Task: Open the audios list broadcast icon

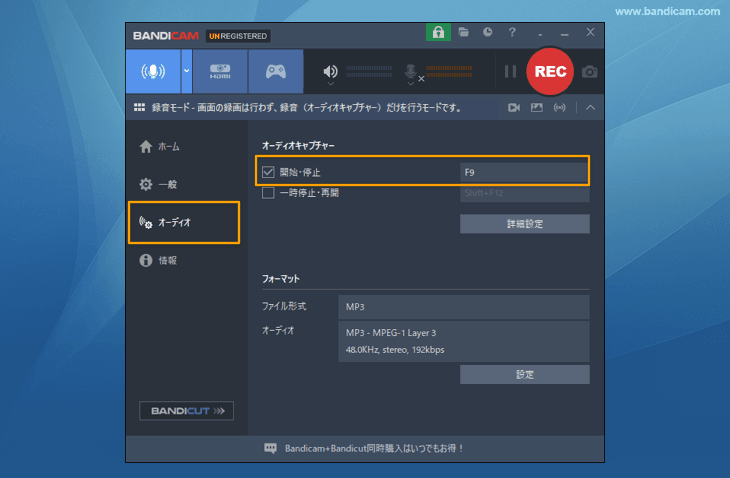Action: 559,108
